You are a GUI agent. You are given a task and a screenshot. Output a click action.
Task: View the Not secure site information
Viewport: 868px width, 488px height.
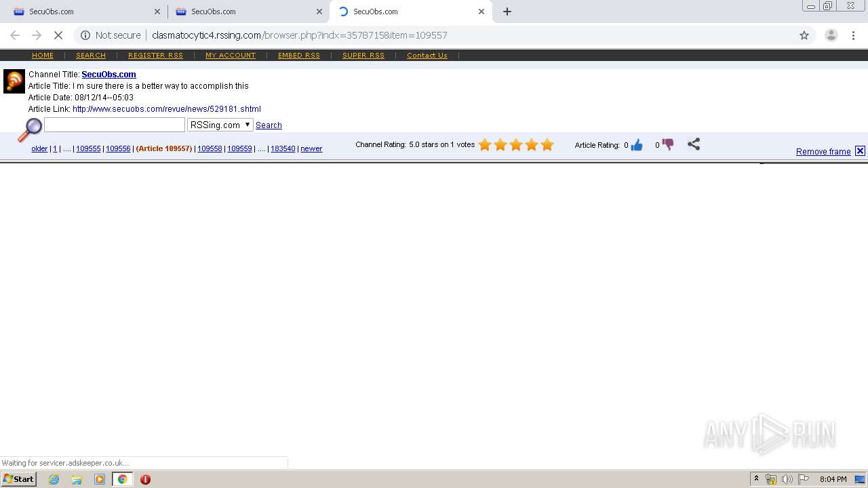tap(111, 35)
